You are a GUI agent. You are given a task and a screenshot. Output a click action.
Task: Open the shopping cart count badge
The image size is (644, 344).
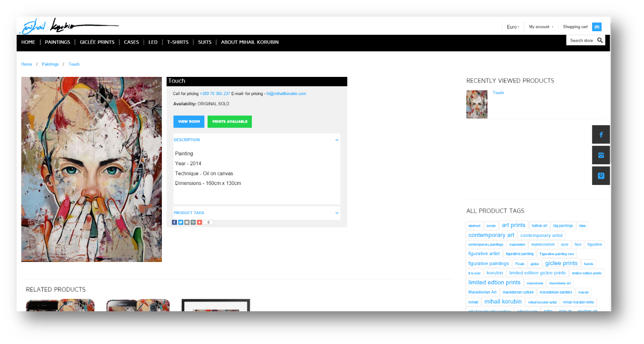597,27
